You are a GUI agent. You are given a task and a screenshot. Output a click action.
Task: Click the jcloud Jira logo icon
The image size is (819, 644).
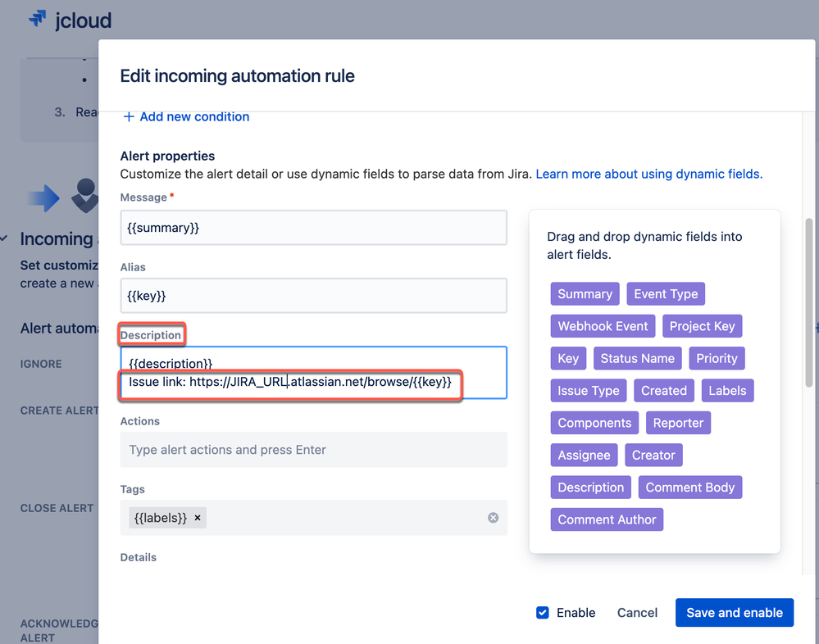click(x=38, y=19)
